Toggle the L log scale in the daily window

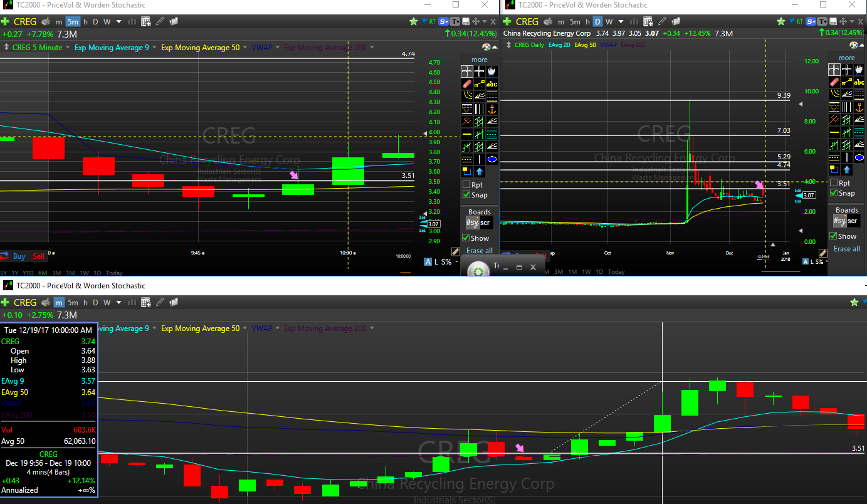[x=811, y=261]
